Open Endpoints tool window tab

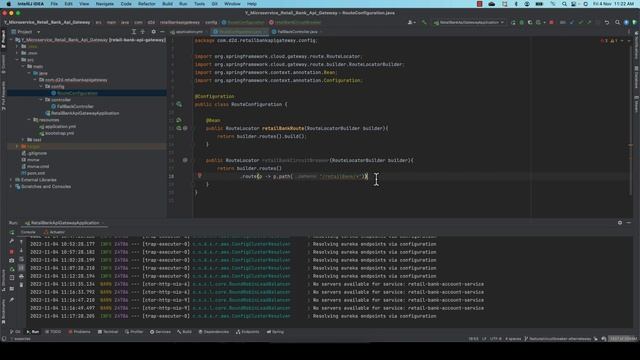point(248,332)
